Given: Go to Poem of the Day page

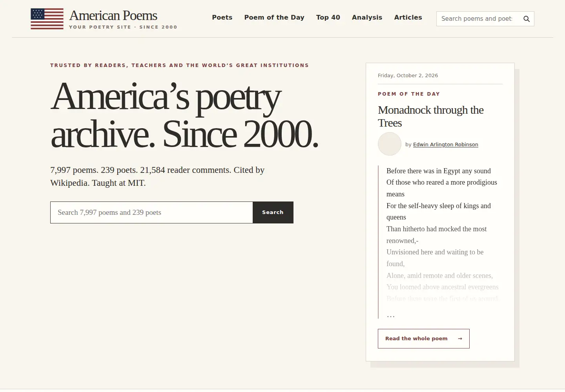Looking at the screenshot, I should pos(274,17).
